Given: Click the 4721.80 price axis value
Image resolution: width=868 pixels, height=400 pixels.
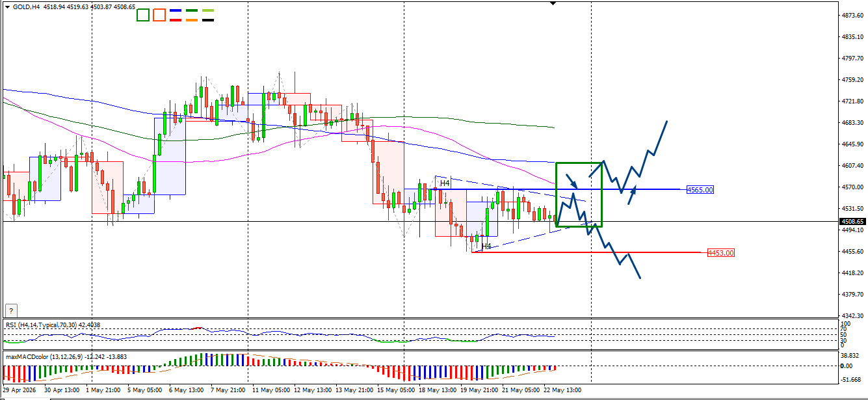Looking at the screenshot, I should coord(852,101).
